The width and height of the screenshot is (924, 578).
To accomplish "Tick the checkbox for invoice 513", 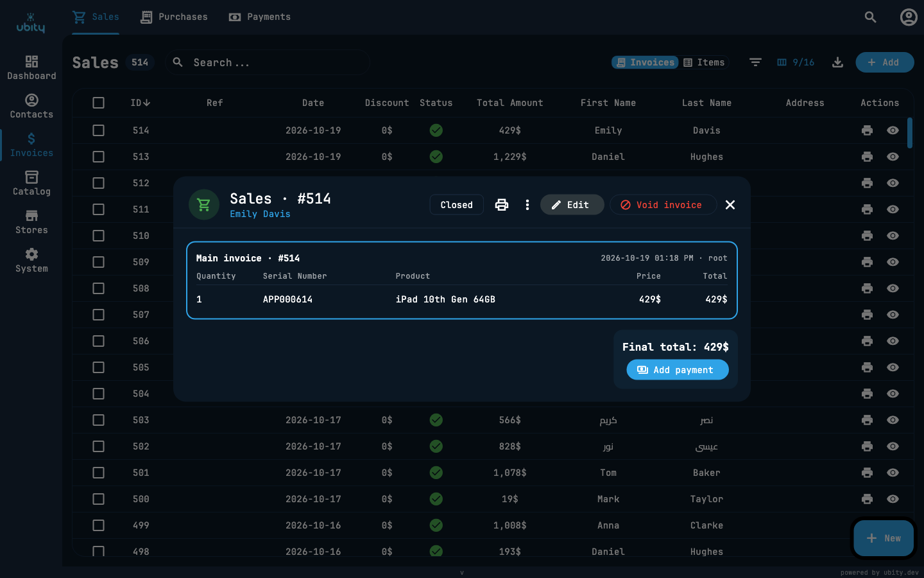I will click(x=98, y=157).
